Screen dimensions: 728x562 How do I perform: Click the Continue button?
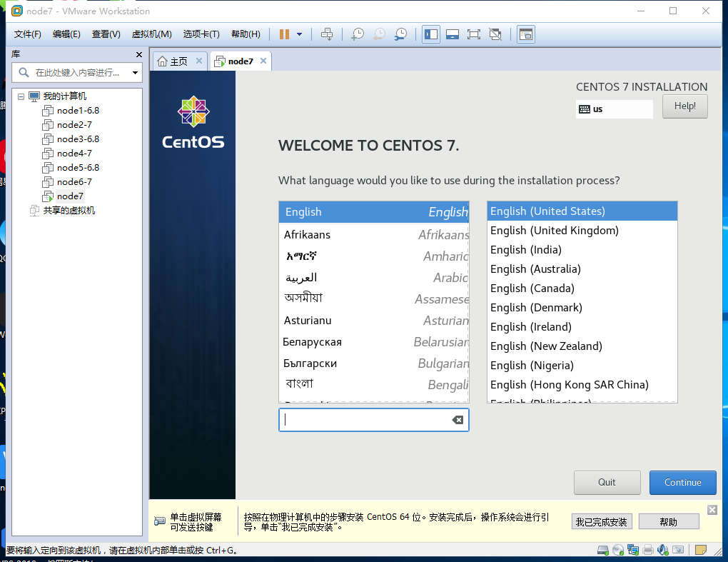682,483
